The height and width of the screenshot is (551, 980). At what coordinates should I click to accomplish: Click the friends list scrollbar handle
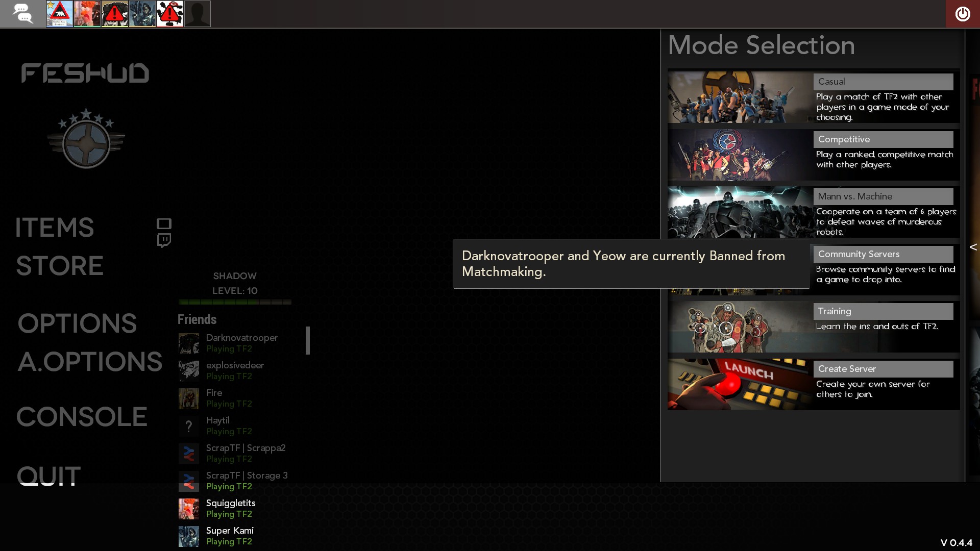(308, 340)
